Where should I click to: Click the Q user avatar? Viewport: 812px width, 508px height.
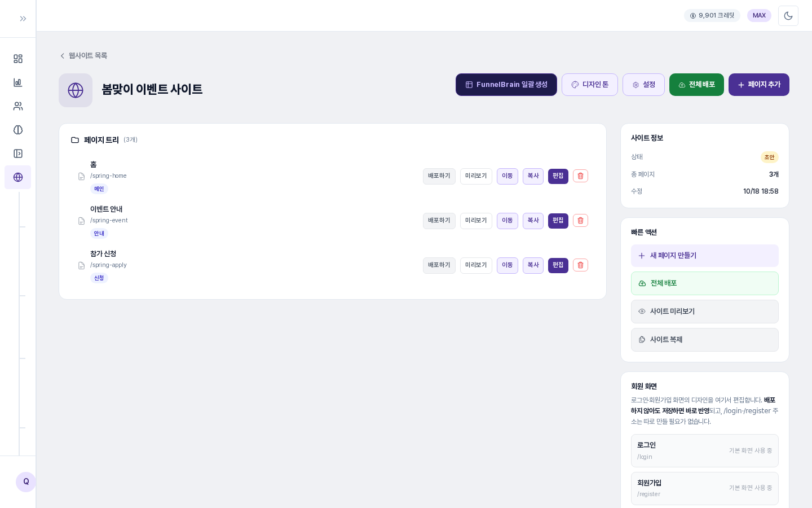pos(26,482)
